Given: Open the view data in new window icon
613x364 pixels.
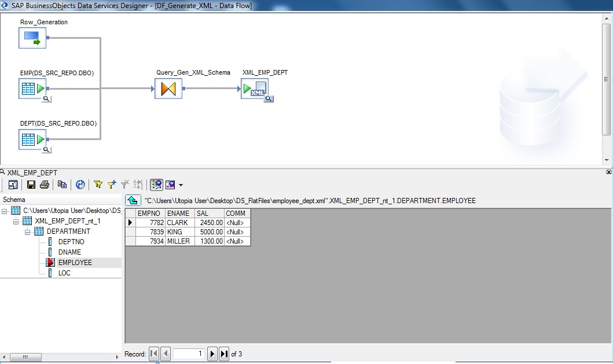Looking at the screenshot, I should (x=13, y=185).
